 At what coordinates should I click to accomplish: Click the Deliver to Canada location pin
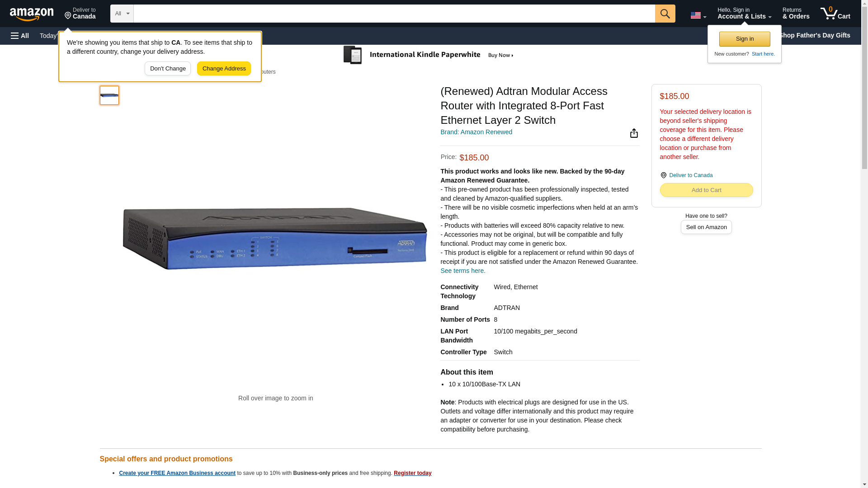tap(80, 13)
